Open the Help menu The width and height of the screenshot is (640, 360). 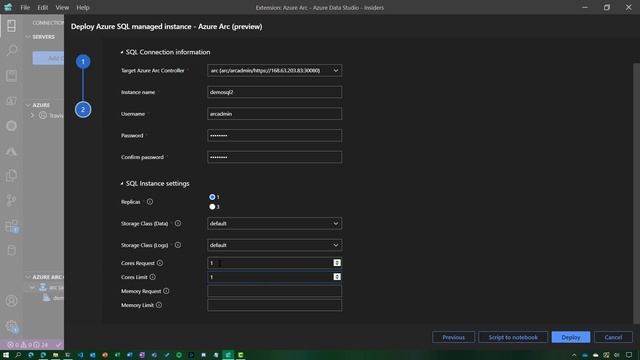tap(82, 7)
